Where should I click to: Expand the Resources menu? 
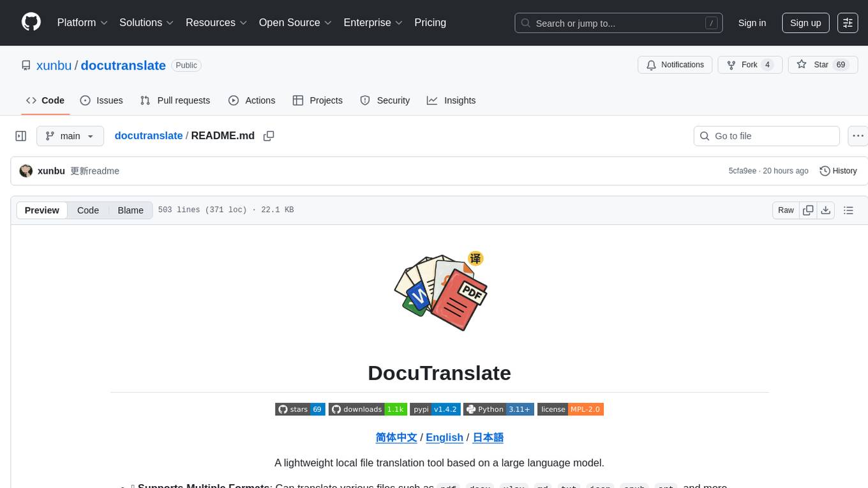point(216,22)
